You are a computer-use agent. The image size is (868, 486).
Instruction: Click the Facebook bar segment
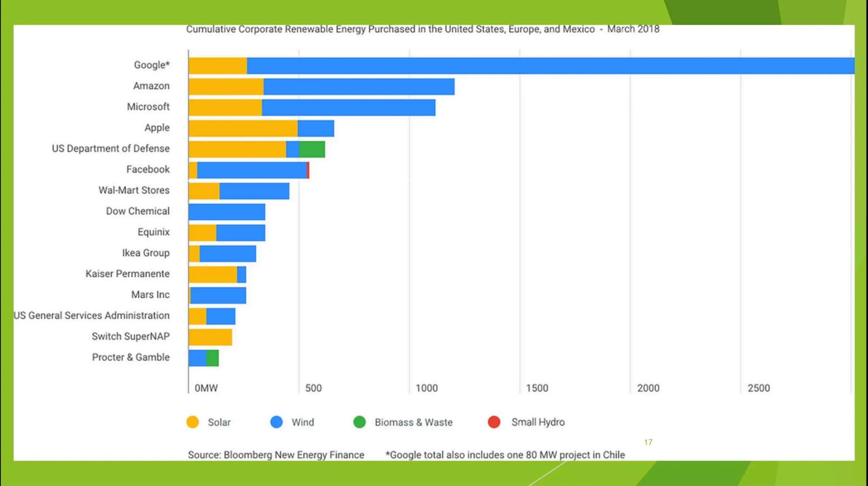[247, 169]
